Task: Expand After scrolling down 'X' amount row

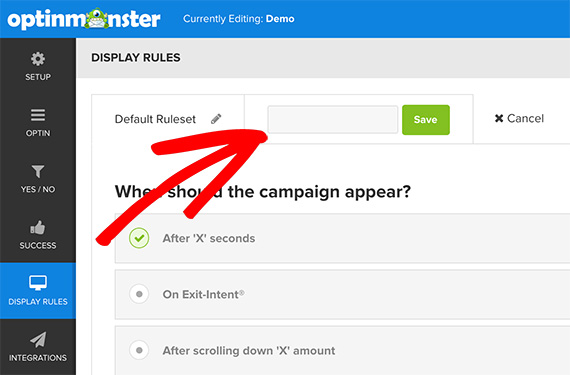Action: tap(342, 351)
